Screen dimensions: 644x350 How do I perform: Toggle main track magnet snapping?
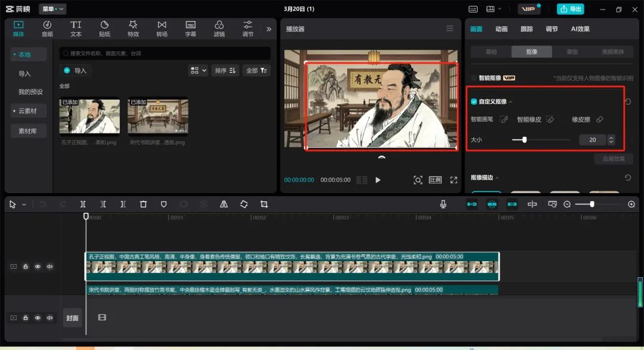click(472, 204)
